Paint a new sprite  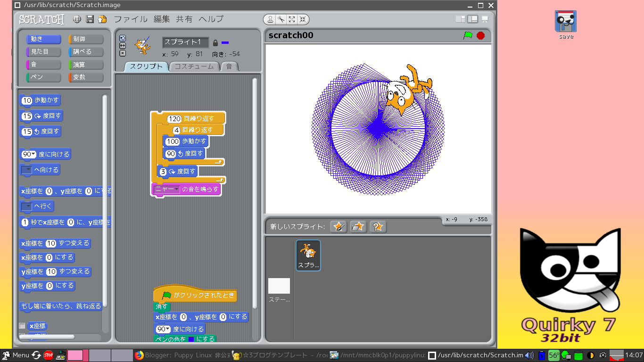coord(339,227)
